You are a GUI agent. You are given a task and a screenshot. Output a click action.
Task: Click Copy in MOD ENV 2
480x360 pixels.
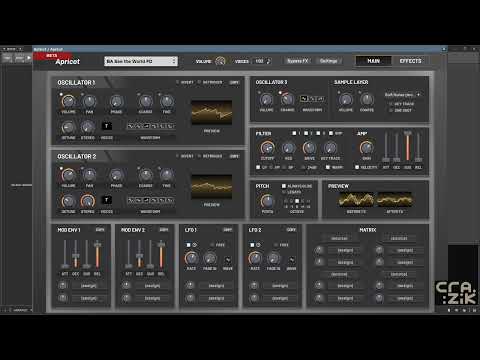pyautogui.click(x=164, y=230)
